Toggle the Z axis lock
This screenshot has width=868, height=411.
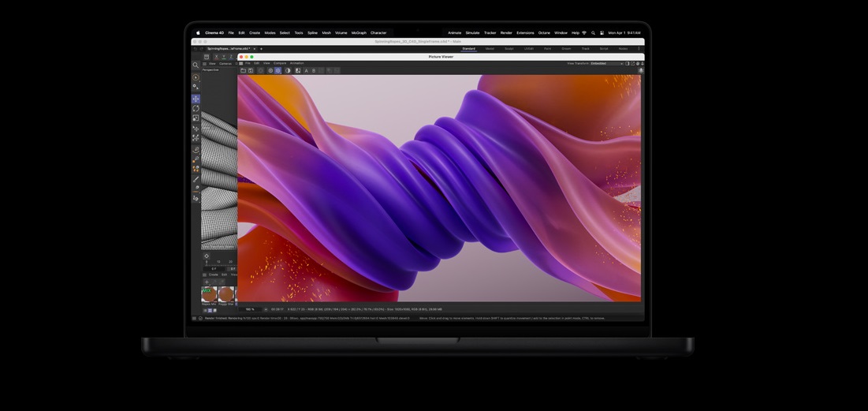231,57
